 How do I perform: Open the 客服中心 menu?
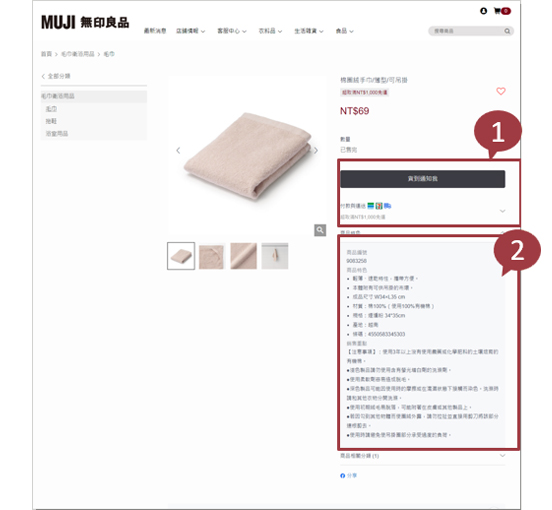232,31
